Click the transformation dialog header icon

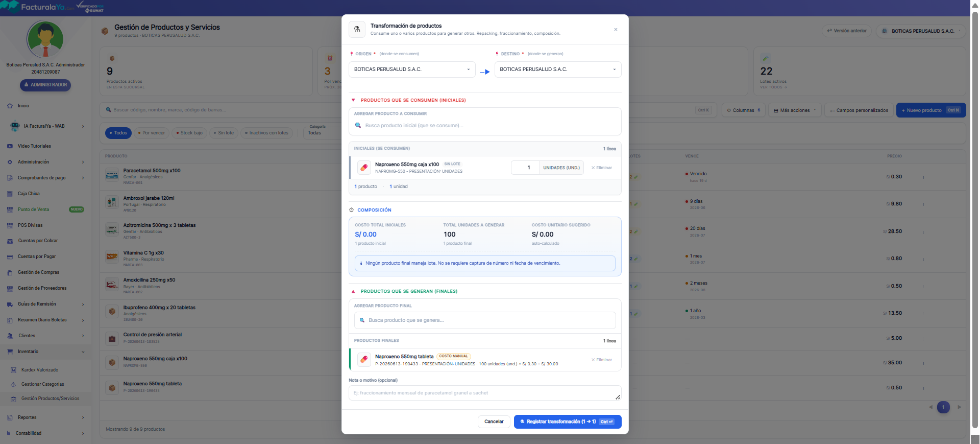pyautogui.click(x=357, y=30)
